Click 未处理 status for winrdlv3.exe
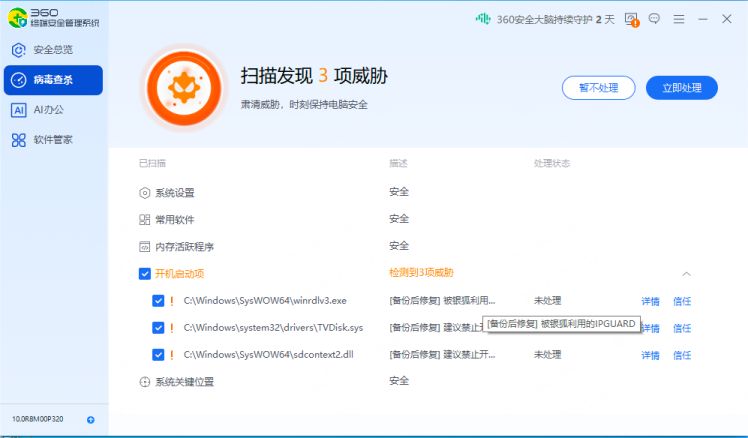748x438 pixels. [548, 301]
